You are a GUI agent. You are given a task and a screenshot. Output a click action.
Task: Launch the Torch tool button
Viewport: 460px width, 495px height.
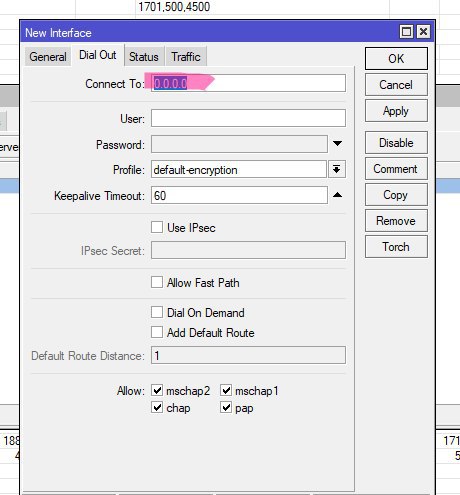click(x=396, y=247)
